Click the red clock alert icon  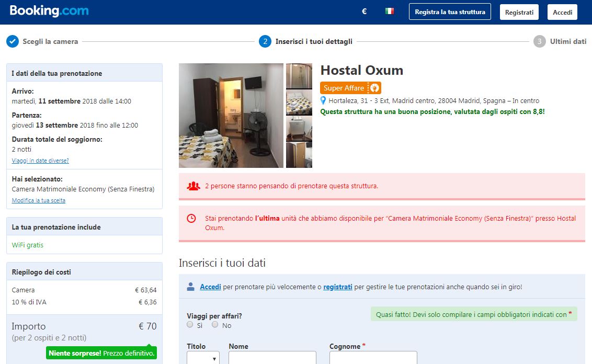pos(191,218)
